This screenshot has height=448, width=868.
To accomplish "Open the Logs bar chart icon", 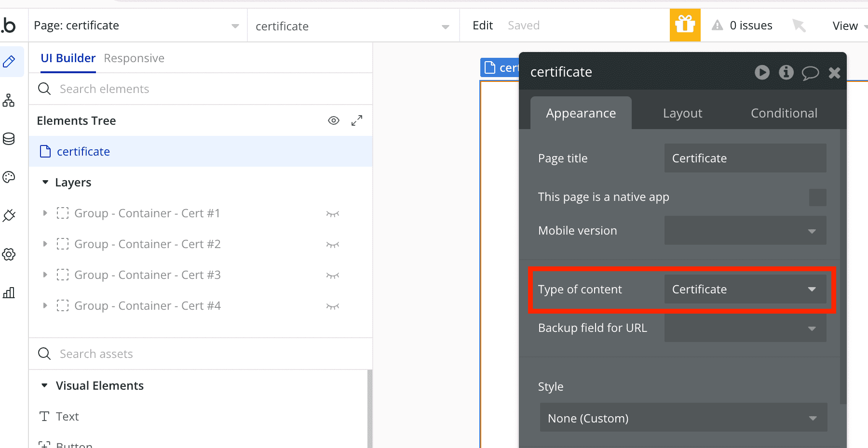I will point(9,293).
